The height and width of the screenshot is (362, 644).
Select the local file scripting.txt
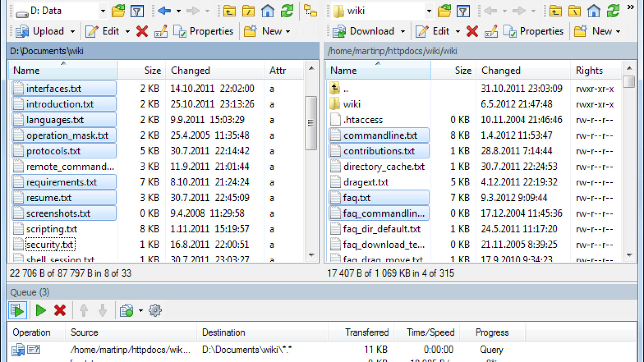(45, 229)
